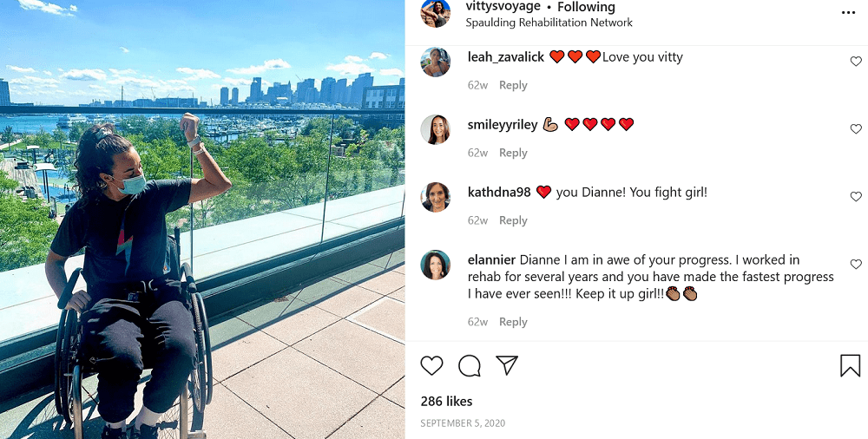Open vittysvoyage username link

(x=503, y=7)
